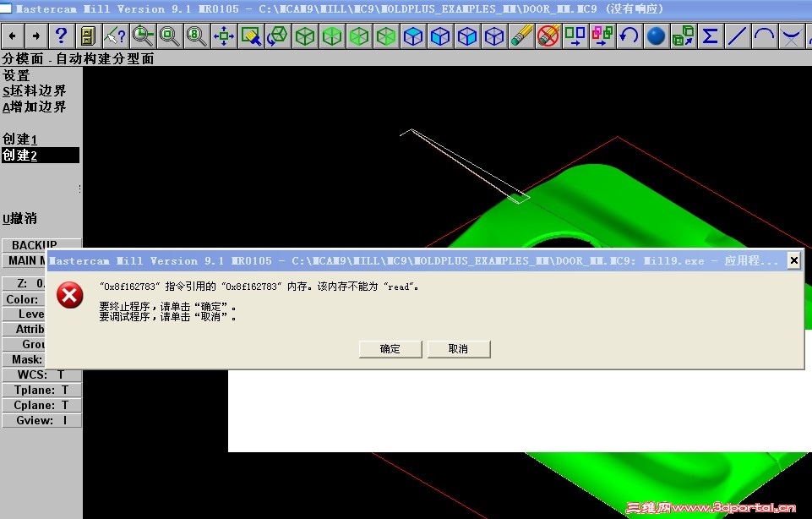Set Gview to Top green cube icon

331,36
